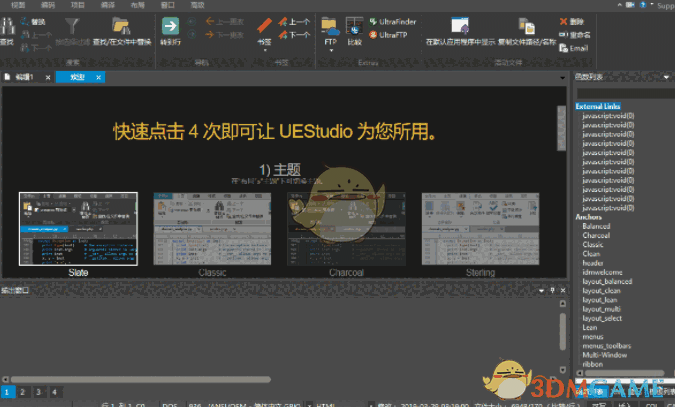Open dropdown arrow next to help icon

click(x=652, y=5)
